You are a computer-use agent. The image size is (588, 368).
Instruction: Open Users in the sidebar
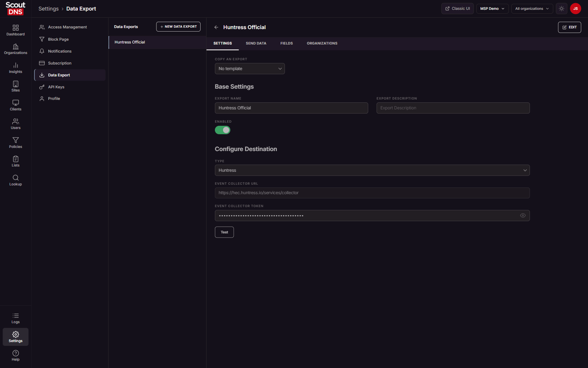(15, 124)
